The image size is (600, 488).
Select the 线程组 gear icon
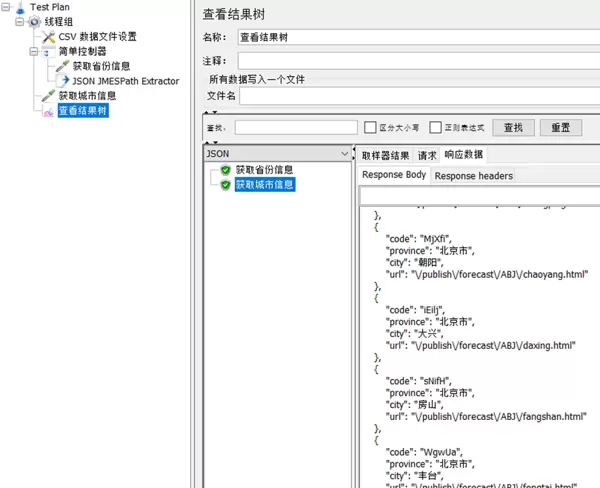pyautogui.click(x=34, y=22)
